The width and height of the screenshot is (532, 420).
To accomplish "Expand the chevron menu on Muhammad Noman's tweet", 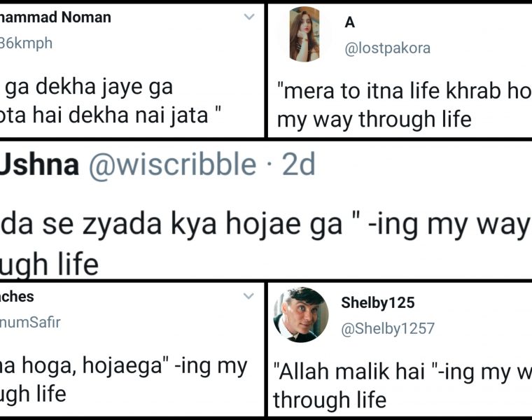I will [249, 17].
